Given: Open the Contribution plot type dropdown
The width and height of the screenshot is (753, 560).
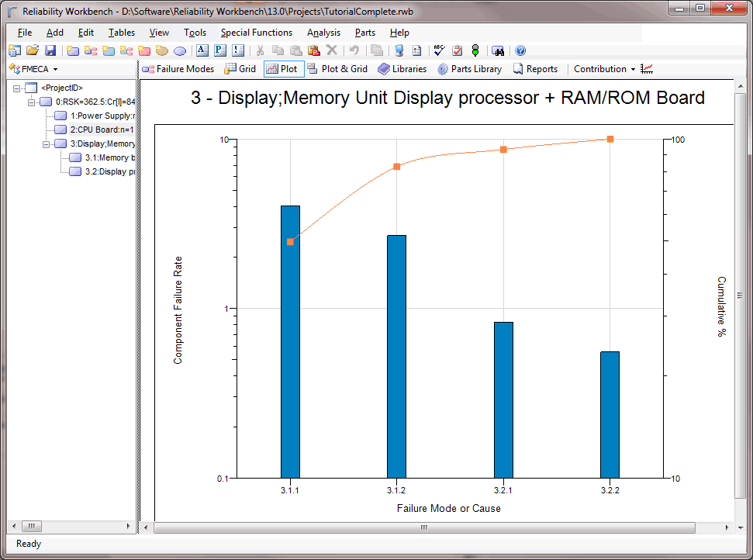Looking at the screenshot, I should [604, 69].
